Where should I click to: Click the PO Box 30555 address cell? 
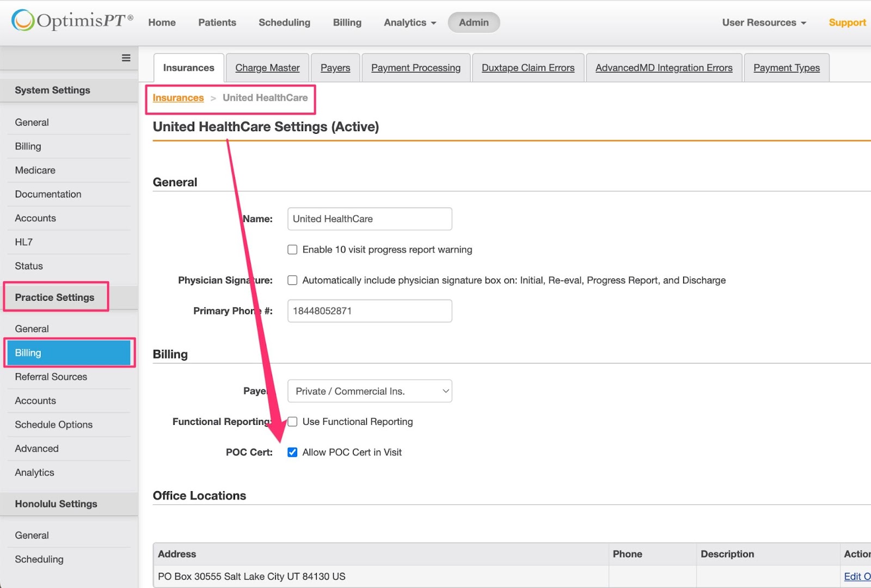click(381, 577)
